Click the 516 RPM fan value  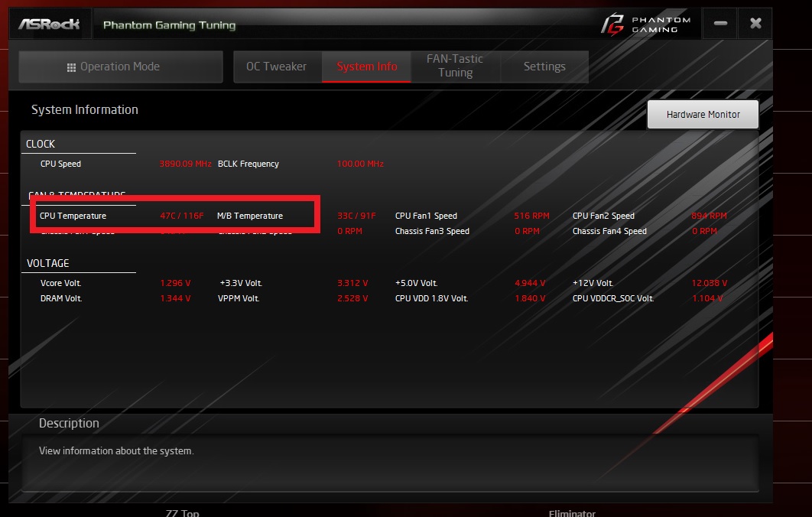tap(531, 216)
